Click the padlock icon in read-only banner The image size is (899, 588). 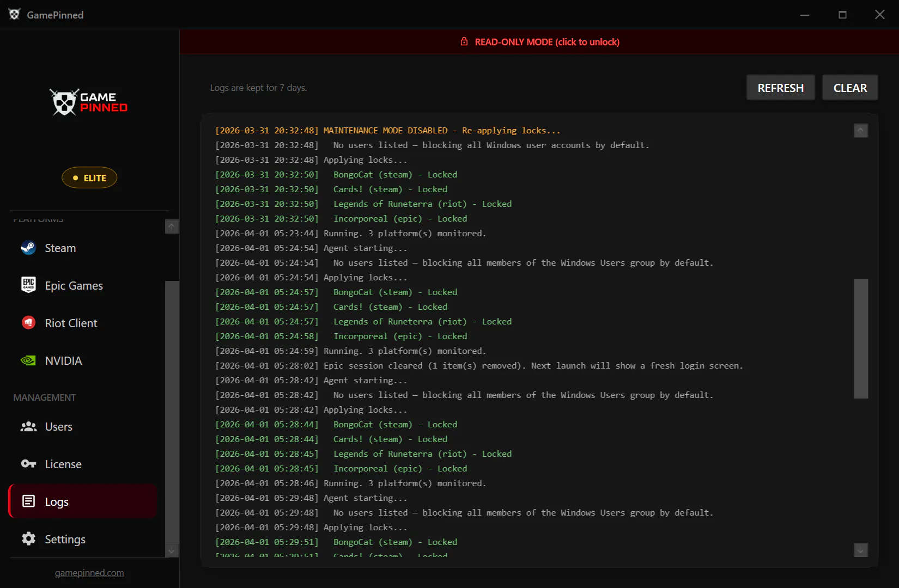coord(464,41)
